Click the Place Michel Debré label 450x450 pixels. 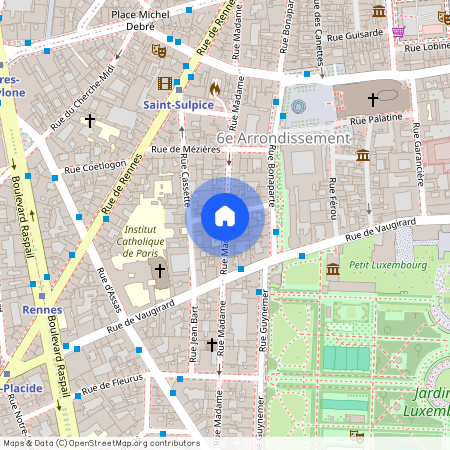[x=140, y=20]
